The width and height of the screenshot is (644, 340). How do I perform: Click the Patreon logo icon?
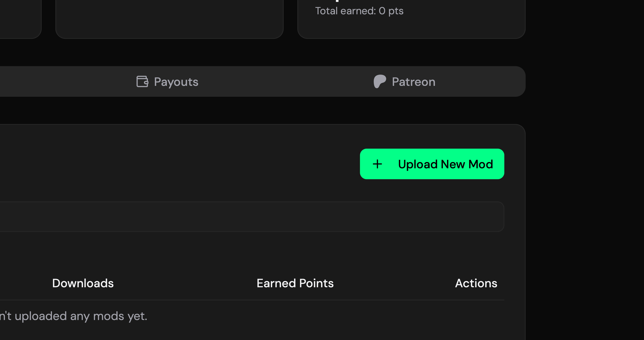(380, 81)
